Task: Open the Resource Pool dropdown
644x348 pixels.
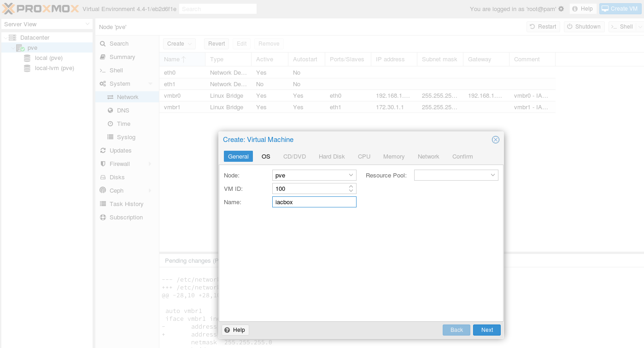Action: coord(493,175)
